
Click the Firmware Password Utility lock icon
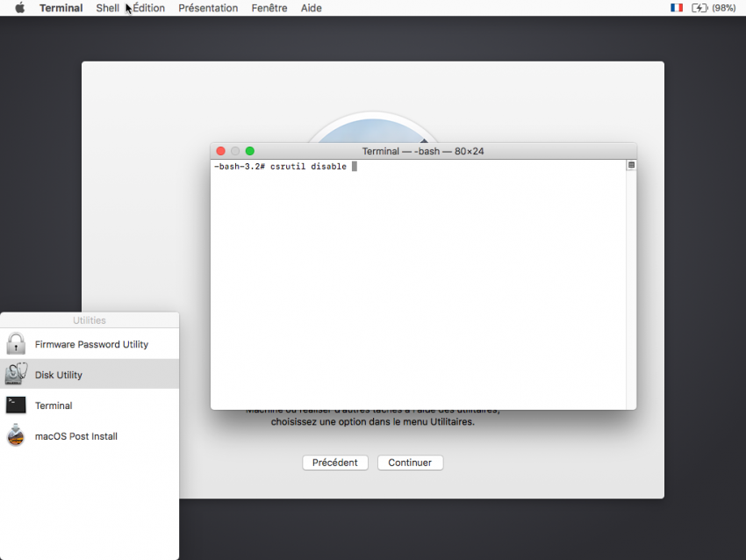[16, 343]
